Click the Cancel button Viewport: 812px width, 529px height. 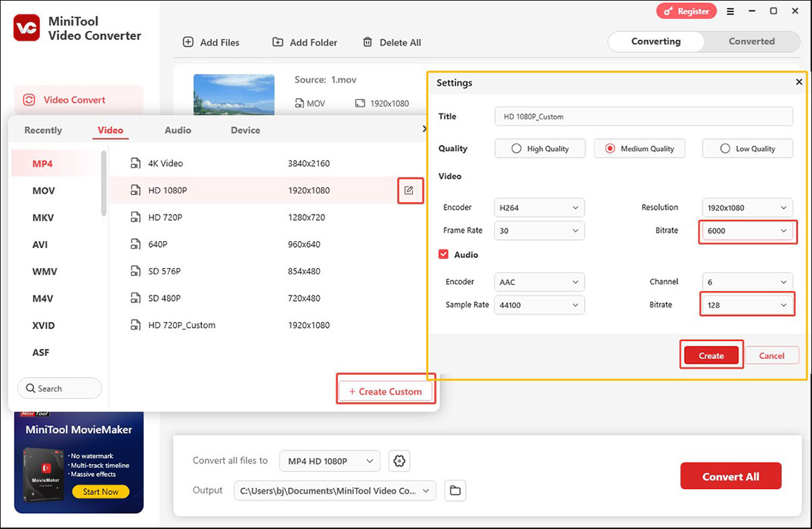click(772, 356)
